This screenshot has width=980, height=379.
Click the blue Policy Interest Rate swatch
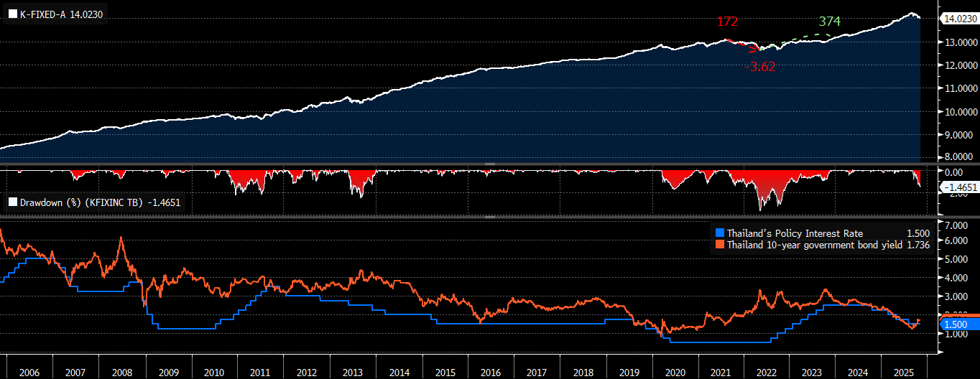pos(719,233)
